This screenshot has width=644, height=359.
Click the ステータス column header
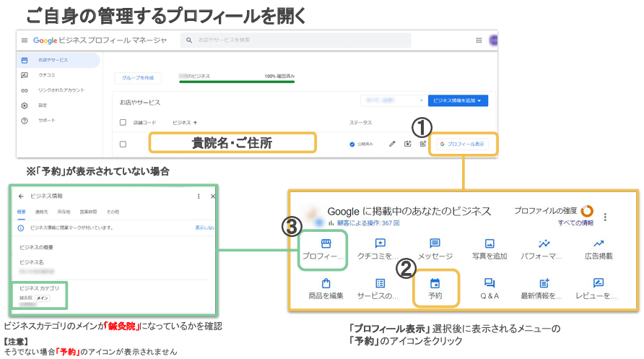tap(360, 123)
